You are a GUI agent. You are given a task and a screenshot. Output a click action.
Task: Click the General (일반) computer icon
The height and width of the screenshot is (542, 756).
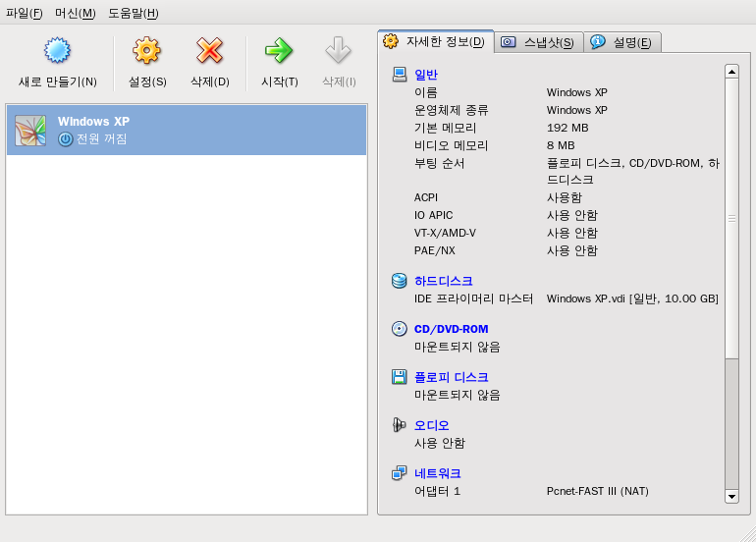[400, 75]
